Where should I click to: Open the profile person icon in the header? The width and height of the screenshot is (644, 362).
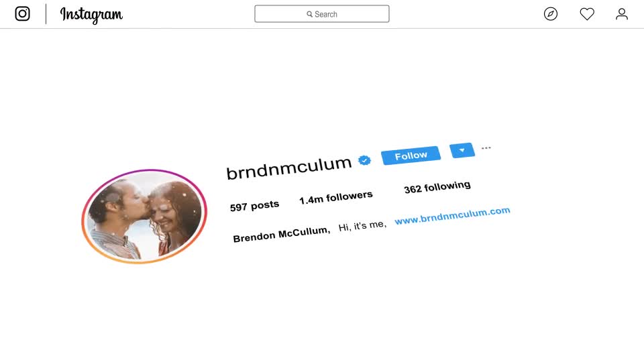click(621, 14)
